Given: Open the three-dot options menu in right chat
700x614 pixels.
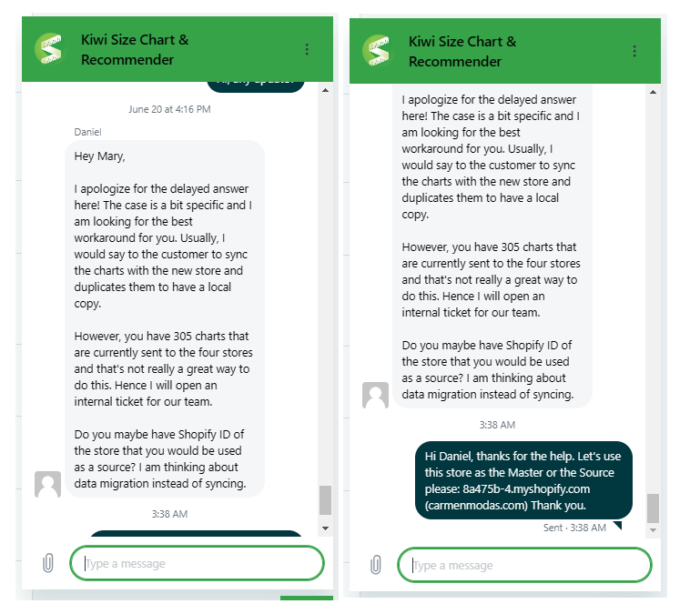Looking at the screenshot, I should [634, 51].
